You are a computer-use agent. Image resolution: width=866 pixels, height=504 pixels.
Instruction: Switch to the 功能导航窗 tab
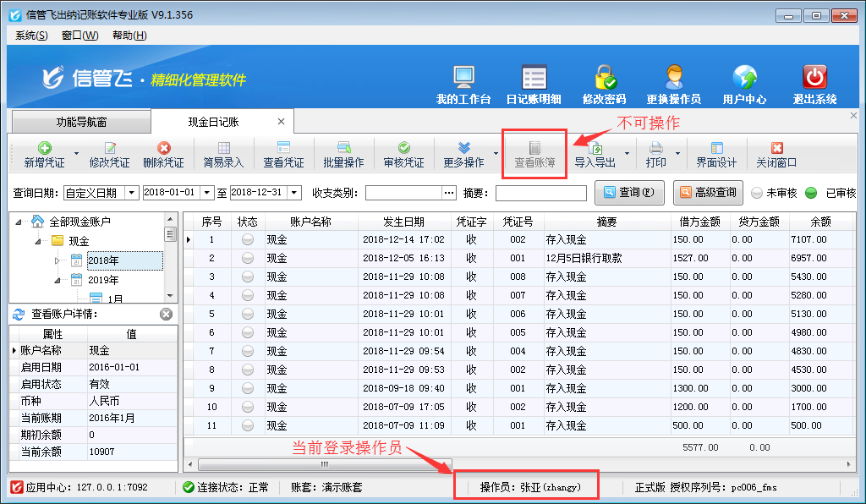coord(81,122)
